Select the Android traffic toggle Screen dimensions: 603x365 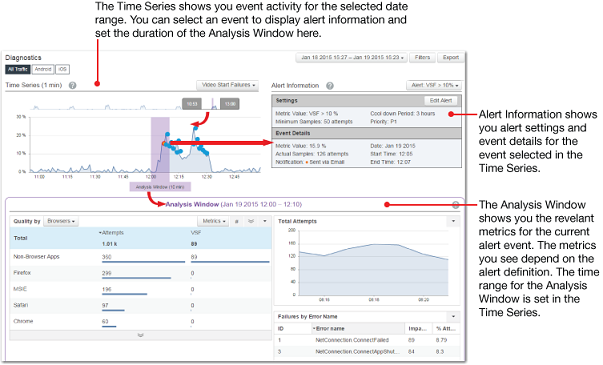tap(43, 69)
